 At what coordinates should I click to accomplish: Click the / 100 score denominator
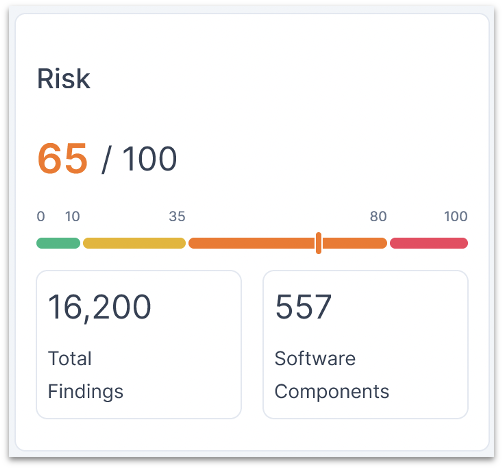(139, 159)
